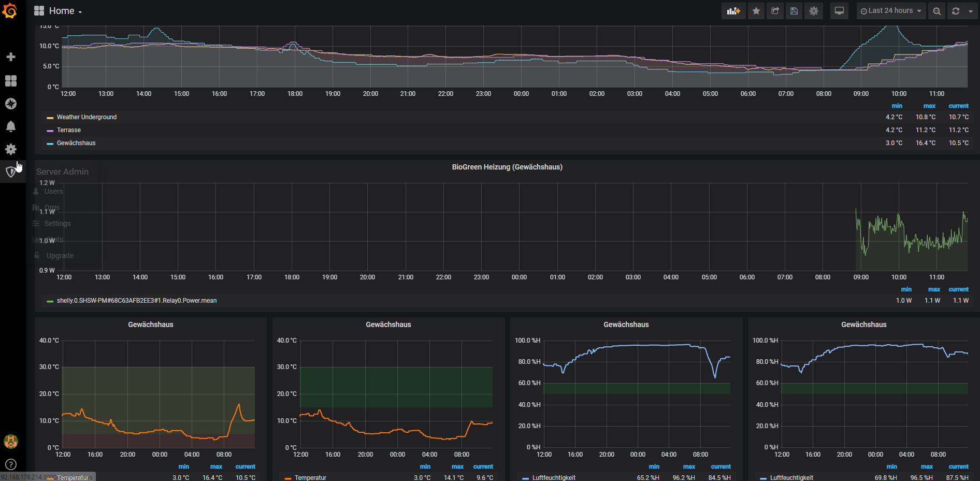Zoom out time range with magnifier
Screen dimensions: 980x481
936,11
